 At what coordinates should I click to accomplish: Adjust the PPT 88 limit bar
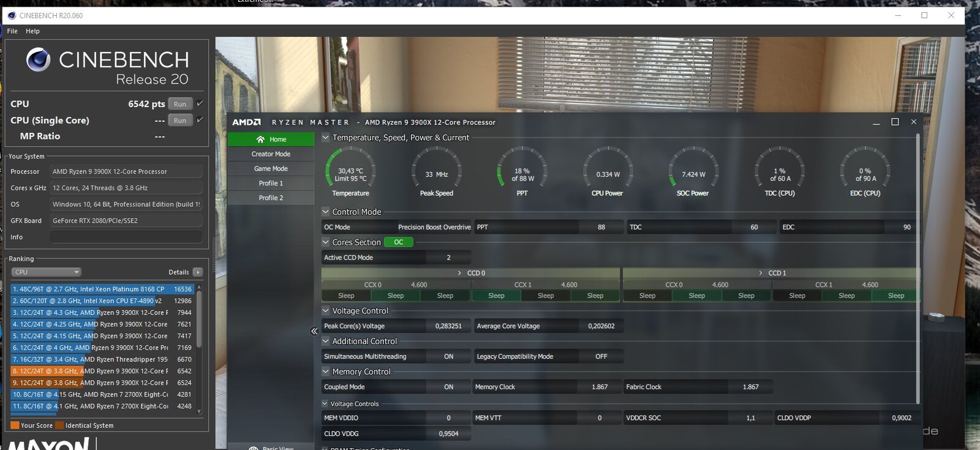point(549,227)
